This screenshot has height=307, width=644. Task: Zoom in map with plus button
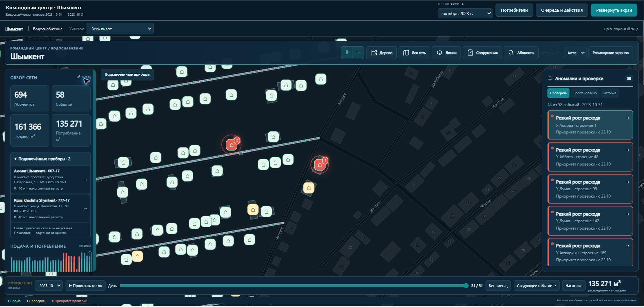pos(347,53)
